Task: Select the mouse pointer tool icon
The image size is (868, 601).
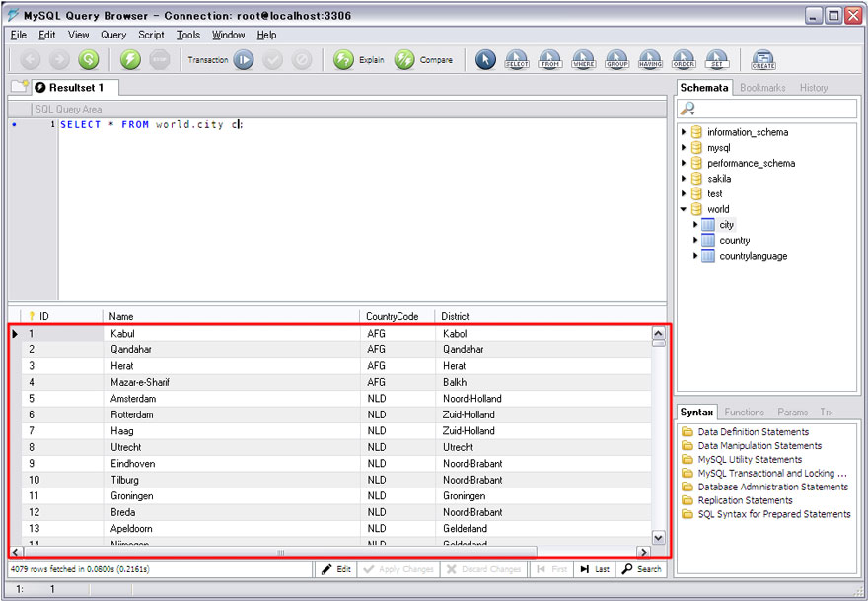Action: [x=485, y=59]
